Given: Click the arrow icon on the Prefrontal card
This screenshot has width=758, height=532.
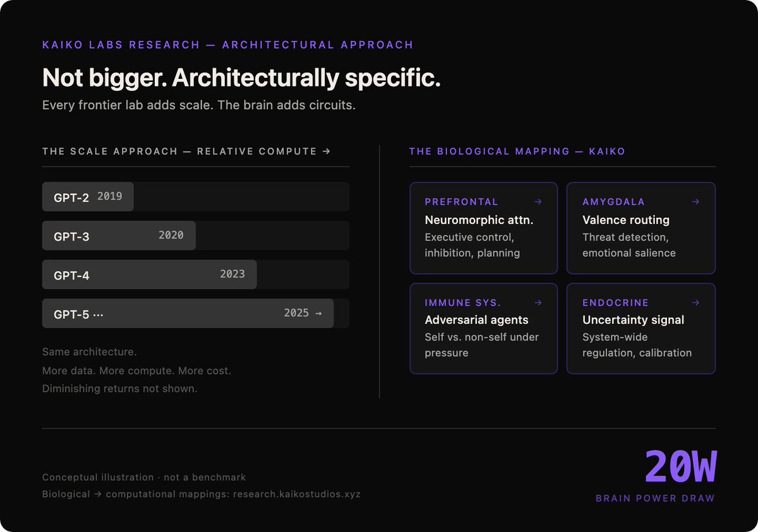Looking at the screenshot, I should pyautogui.click(x=538, y=202).
